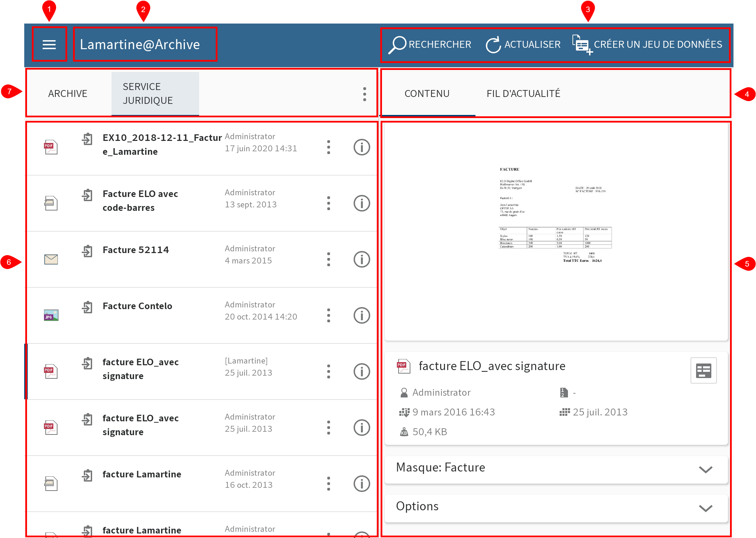
Task: Click the file size 50,4 KB
Action: [430, 432]
